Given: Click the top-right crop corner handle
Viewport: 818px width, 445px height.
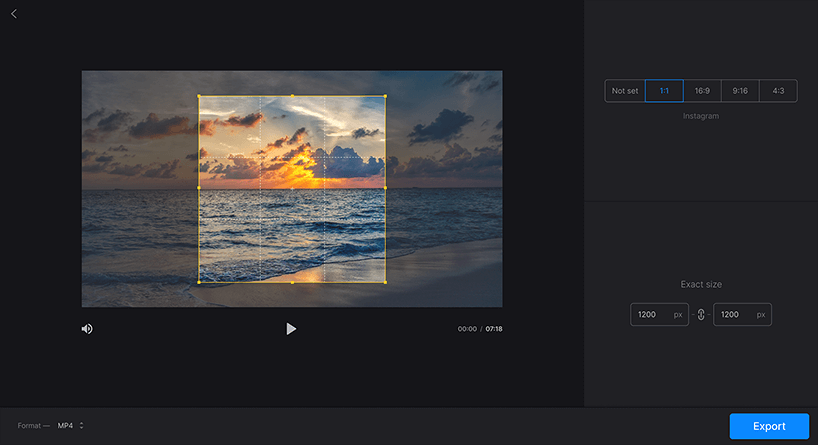Looking at the screenshot, I should tap(386, 96).
